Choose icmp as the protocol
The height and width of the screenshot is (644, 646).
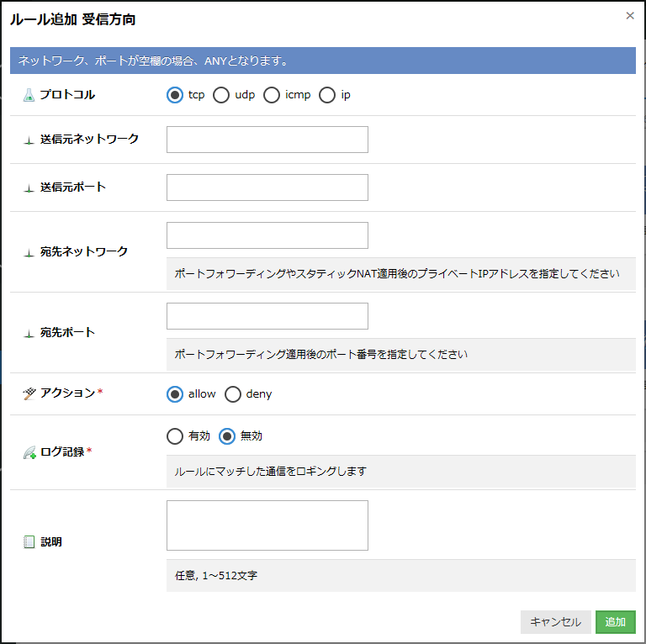tap(272, 95)
